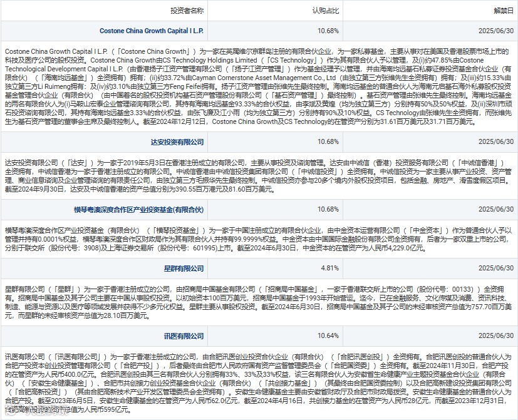Screen dimensions: 518x420
Task: Click the 10.68% value in the 横琴粤澳 row
Action: pos(328,209)
